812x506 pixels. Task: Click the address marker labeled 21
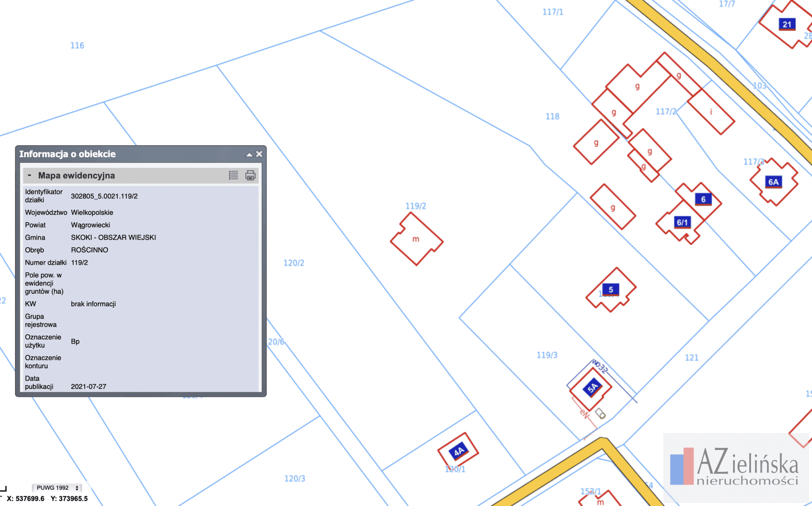pyautogui.click(x=787, y=24)
